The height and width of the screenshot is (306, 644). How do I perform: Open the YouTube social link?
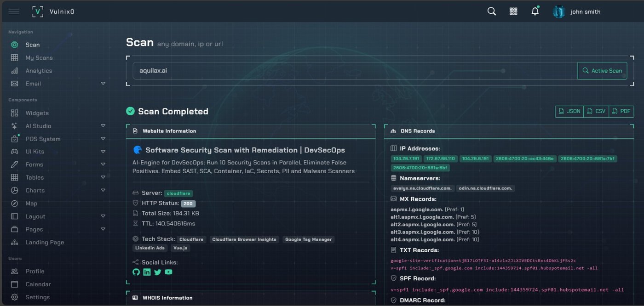169,272
